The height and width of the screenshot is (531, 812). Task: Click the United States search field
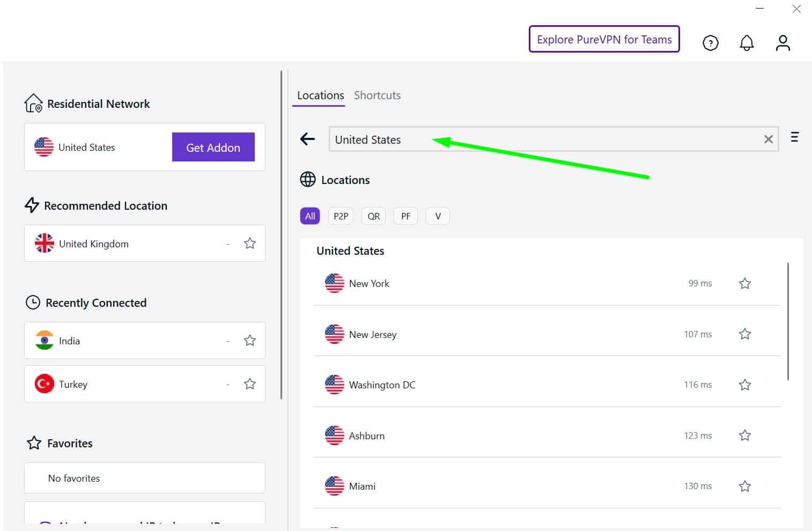point(553,139)
